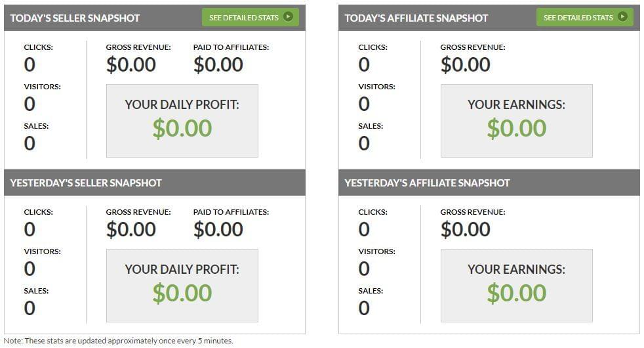Image resolution: width=644 pixels, height=348 pixels.
Task: Click today's seller Your Daily Profit box
Action: [x=182, y=120]
